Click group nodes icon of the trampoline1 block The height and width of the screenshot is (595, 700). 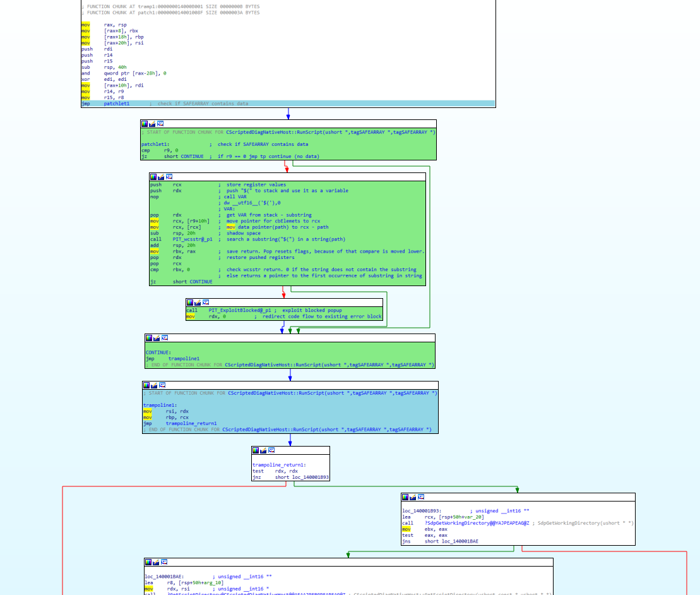click(162, 385)
